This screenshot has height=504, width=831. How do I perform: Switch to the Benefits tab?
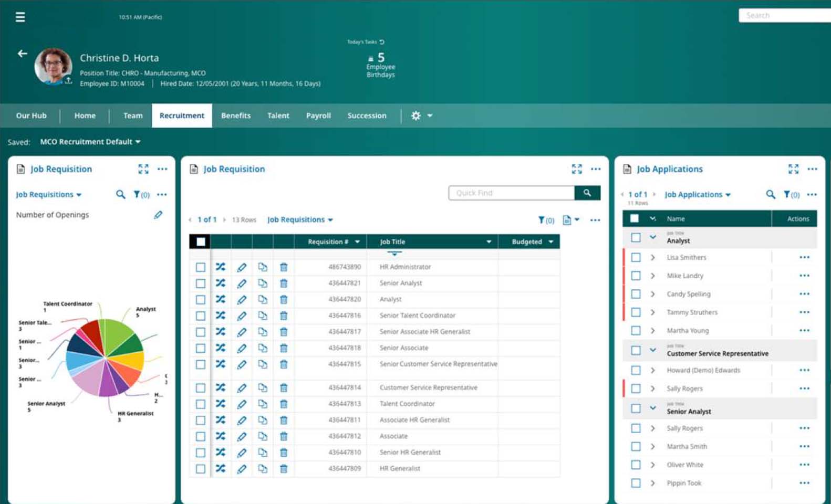tap(236, 115)
